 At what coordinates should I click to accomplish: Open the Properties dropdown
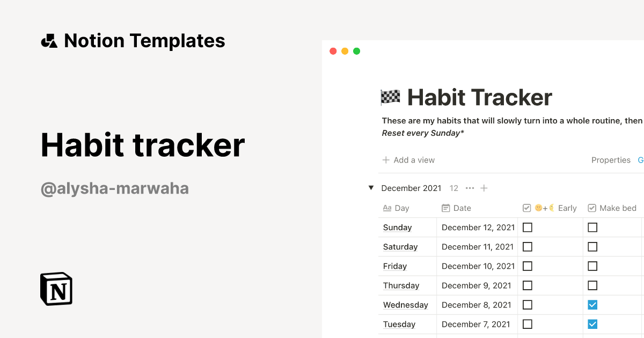(611, 160)
